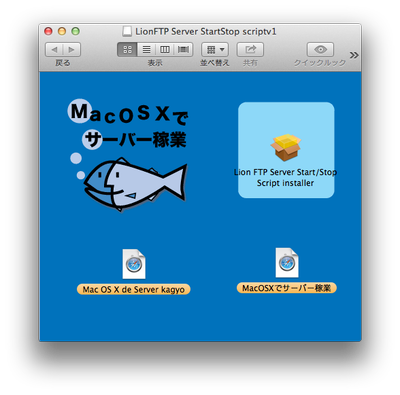Image resolution: width=400 pixels, height=395 pixels.
Task: Click the window title proxy document icon
Action: (127, 32)
